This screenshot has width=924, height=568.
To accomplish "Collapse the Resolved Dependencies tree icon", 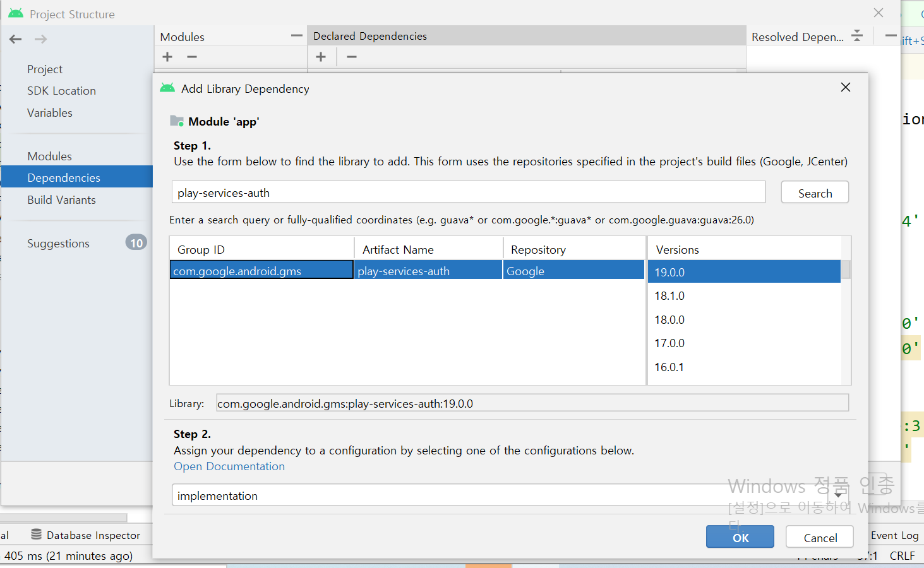I will pos(857,36).
